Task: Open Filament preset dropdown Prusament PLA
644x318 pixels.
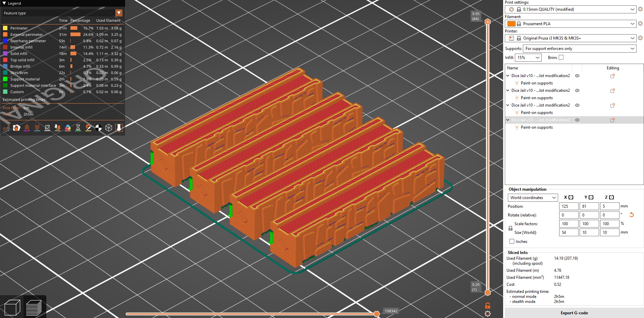Action: 570,24
